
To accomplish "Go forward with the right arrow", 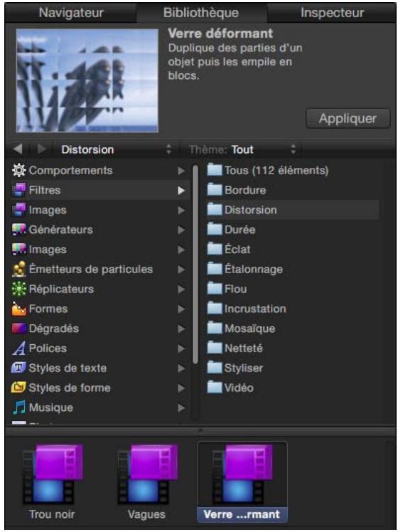I will click(42, 149).
